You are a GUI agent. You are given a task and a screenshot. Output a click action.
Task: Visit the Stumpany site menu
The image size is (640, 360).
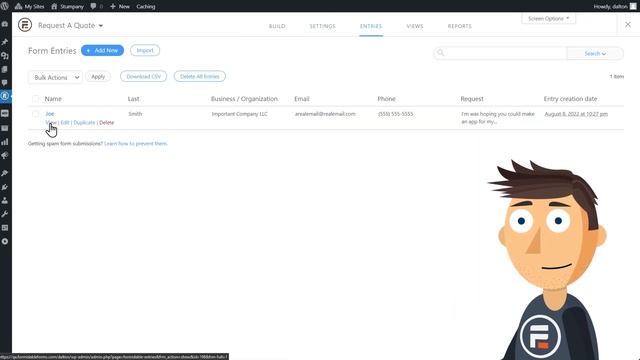tap(67, 7)
